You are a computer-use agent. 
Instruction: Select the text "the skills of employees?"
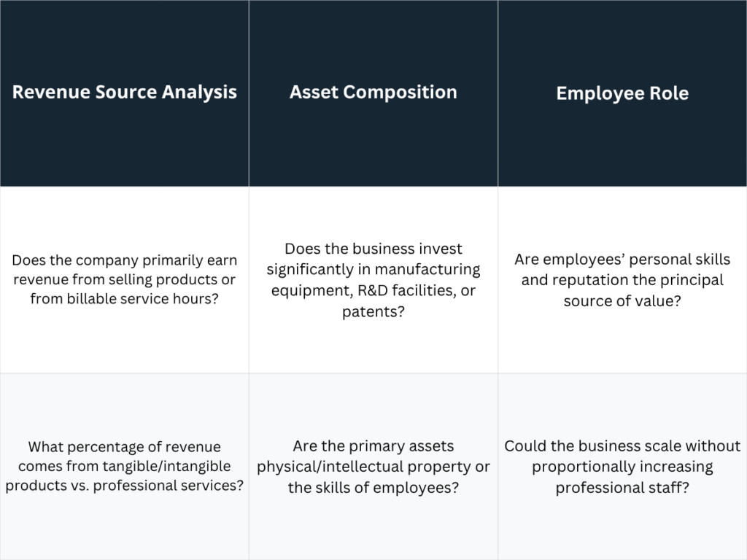coord(373,487)
